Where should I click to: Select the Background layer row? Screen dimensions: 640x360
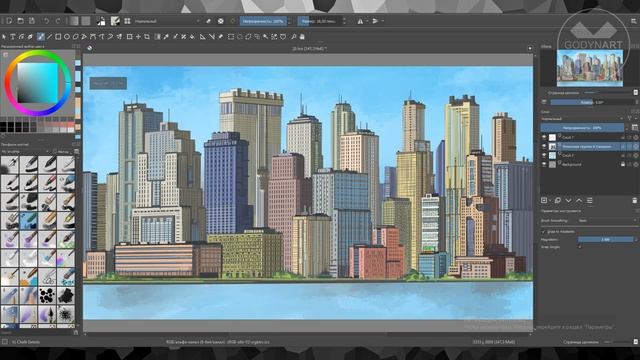(x=589, y=164)
